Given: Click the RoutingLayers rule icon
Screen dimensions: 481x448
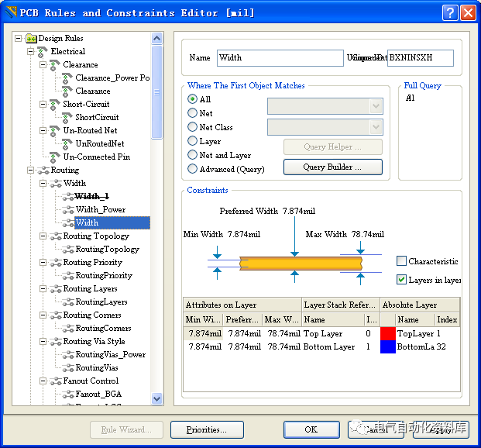Looking at the screenshot, I should tap(68, 302).
